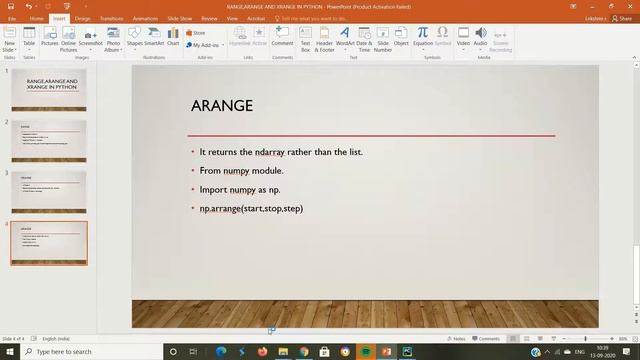Select slide 2 thumbnail
Screen dimensions: 640x360
click(x=49, y=141)
